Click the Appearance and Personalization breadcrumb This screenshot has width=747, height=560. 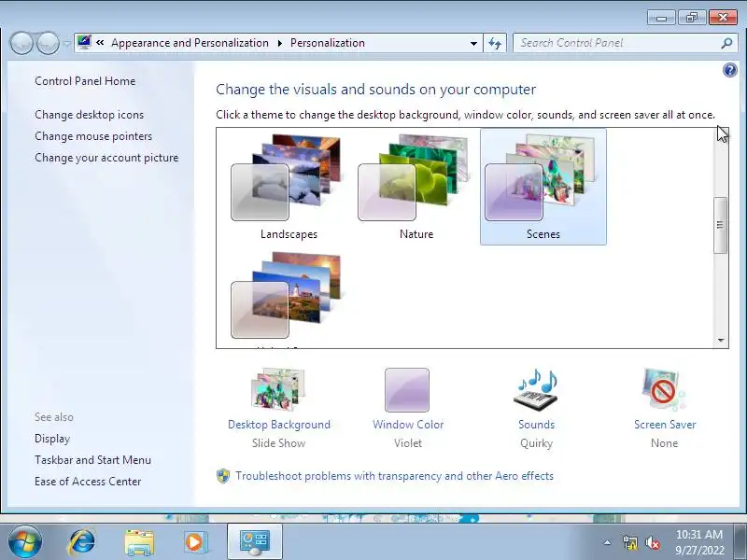(190, 43)
